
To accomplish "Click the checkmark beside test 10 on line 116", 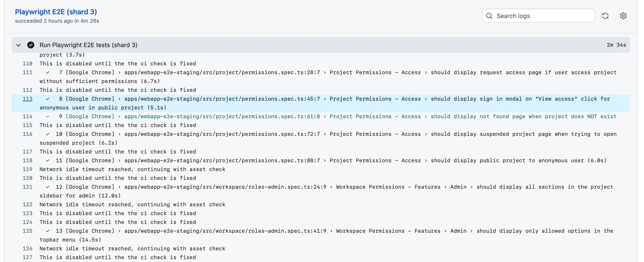I will tap(47, 134).
